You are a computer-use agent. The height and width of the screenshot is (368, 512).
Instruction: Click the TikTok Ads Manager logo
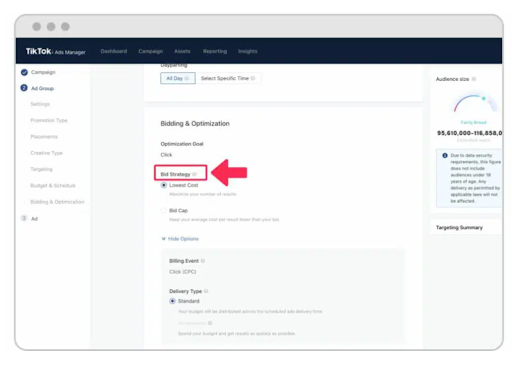(x=56, y=51)
